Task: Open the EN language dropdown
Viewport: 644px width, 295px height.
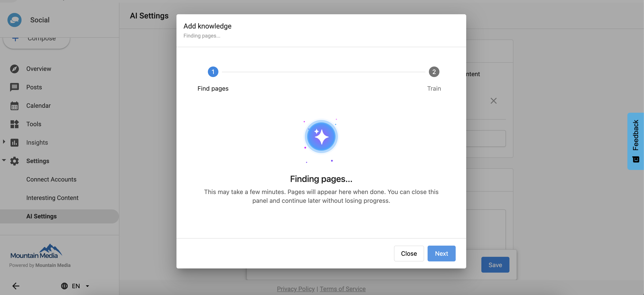Action: (x=75, y=286)
